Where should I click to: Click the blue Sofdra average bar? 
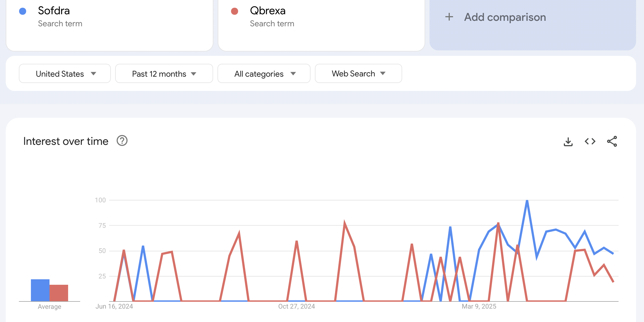point(40,290)
